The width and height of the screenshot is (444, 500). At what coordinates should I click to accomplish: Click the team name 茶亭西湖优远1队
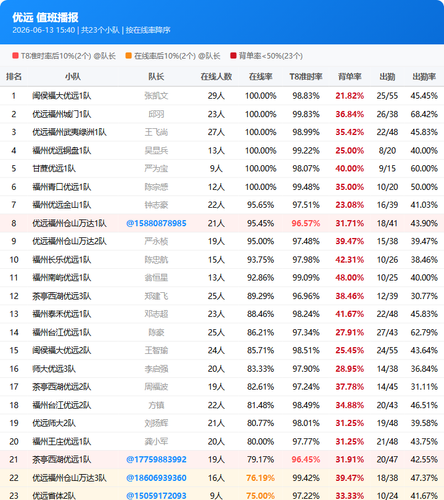(x=62, y=460)
